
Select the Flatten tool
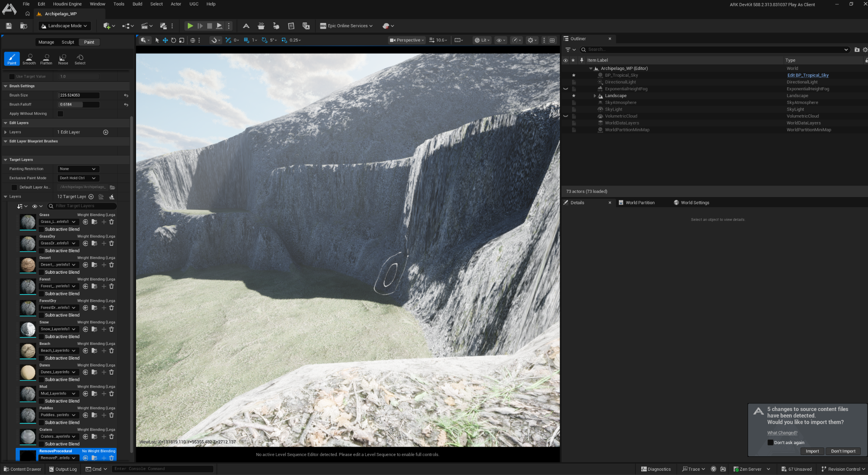tap(46, 58)
